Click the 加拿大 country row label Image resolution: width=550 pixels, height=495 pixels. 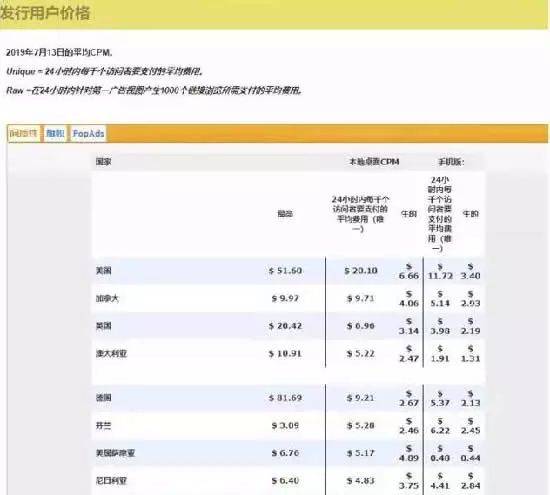click(107, 299)
